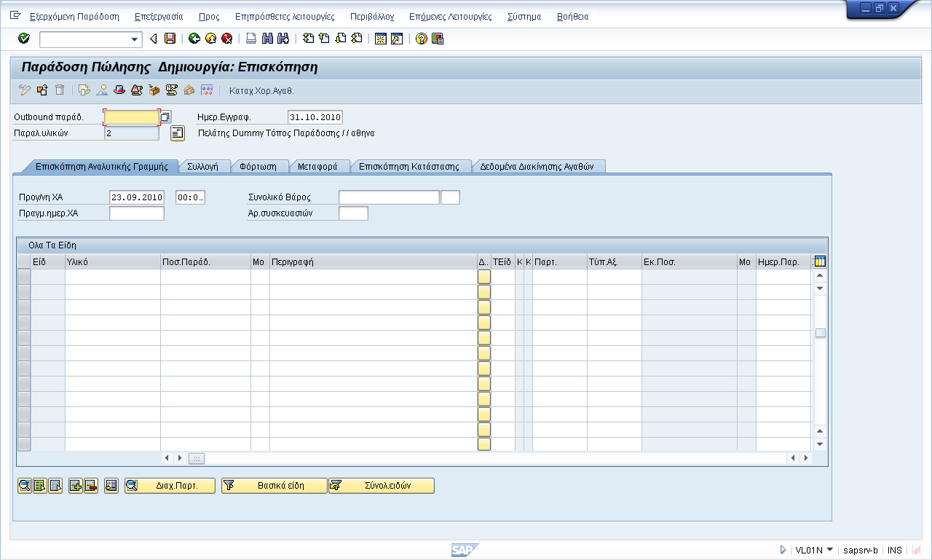Click the Customize Local Layout icon
This screenshot has width=932, height=560.
click(438, 39)
